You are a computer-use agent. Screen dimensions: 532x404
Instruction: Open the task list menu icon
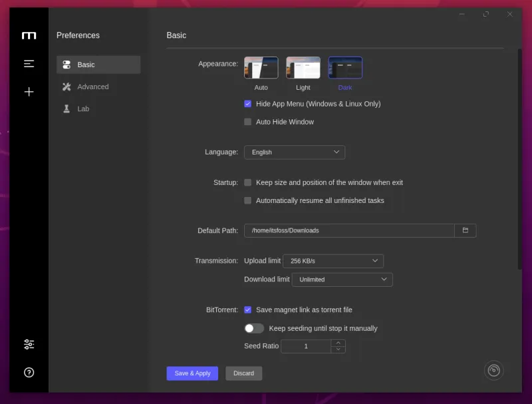point(29,64)
